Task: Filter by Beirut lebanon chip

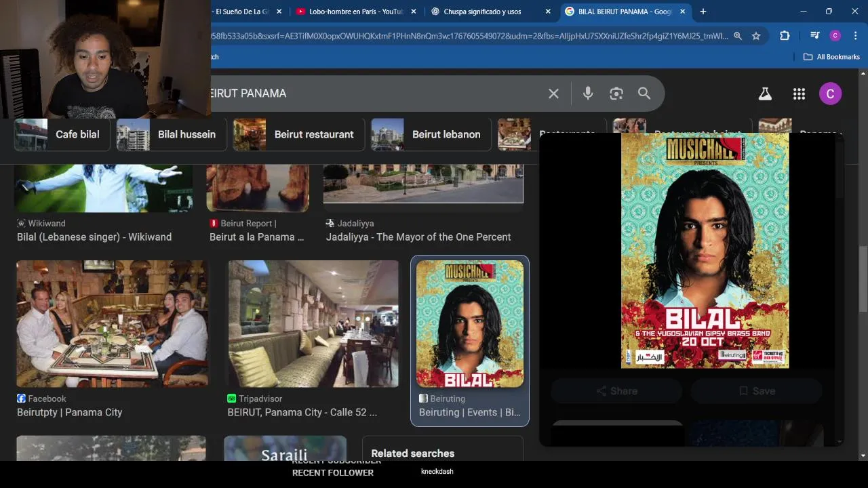Action: click(431, 134)
